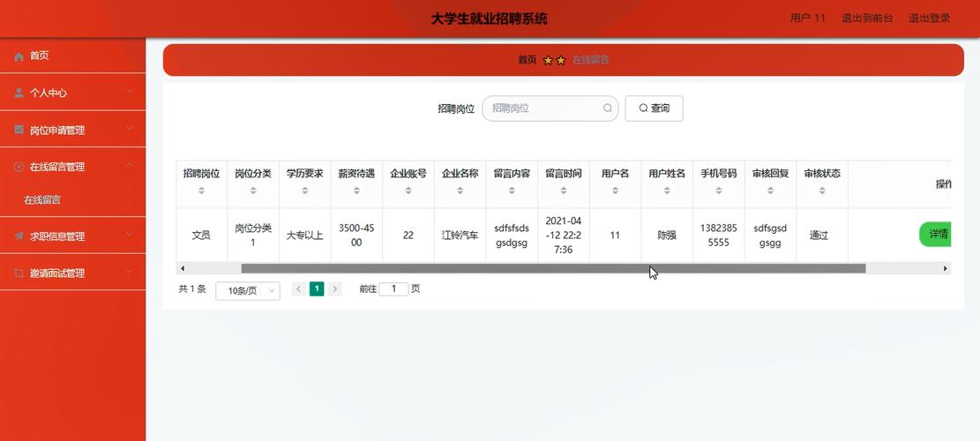Viewport: 980px width, 441px height.
Task: Click the horizontal scrollbar under the table
Action: [x=553, y=268]
